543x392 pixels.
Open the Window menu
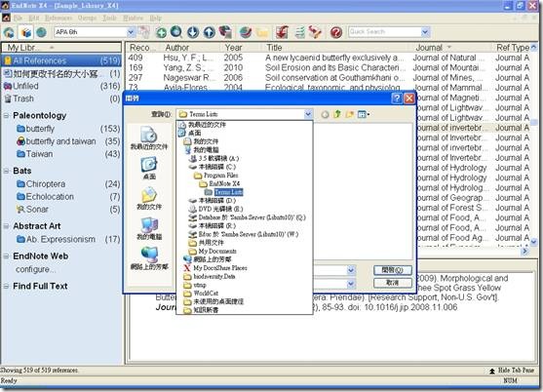(133, 18)
